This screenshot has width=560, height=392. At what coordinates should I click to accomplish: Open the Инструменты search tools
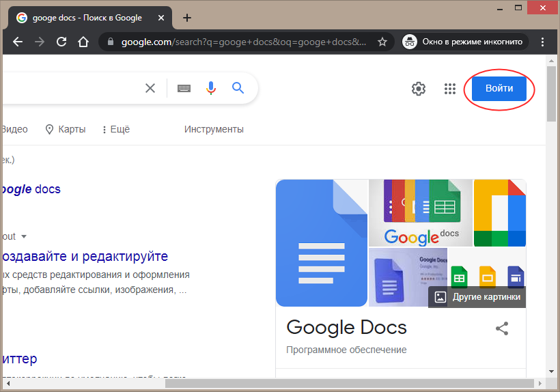[214, 129]
